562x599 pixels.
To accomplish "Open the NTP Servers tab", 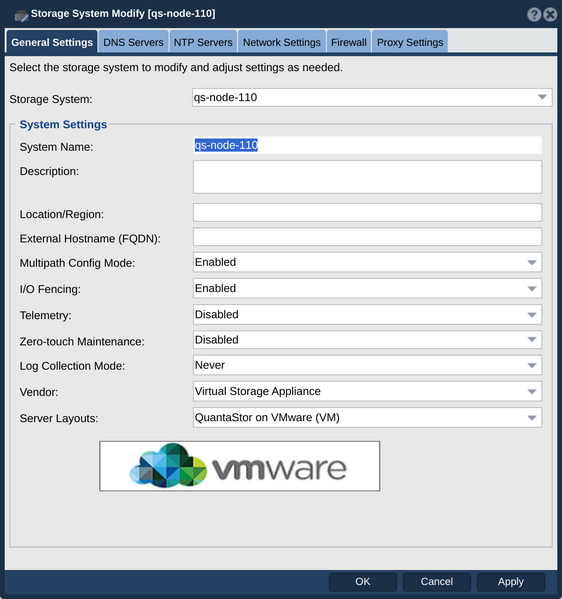I will pyautogui.click(x=203, y=42).
